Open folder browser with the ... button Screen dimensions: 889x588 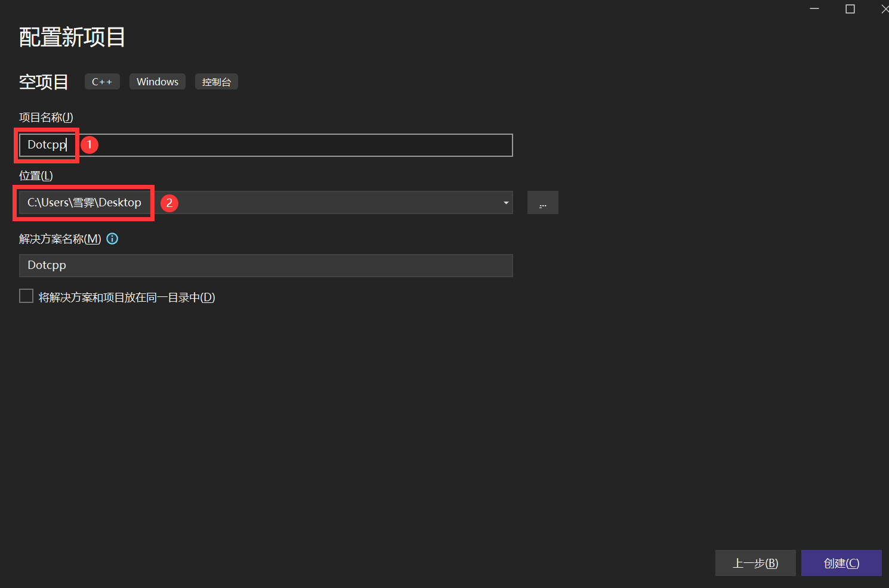(x=543, y=203)
